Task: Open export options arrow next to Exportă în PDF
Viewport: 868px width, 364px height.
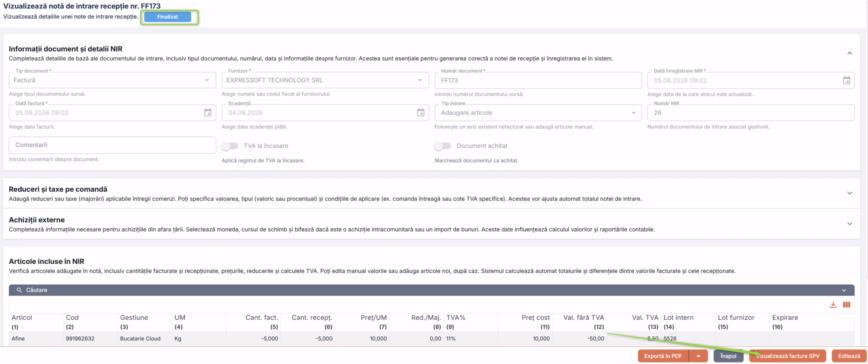Action: click(698, 356)
